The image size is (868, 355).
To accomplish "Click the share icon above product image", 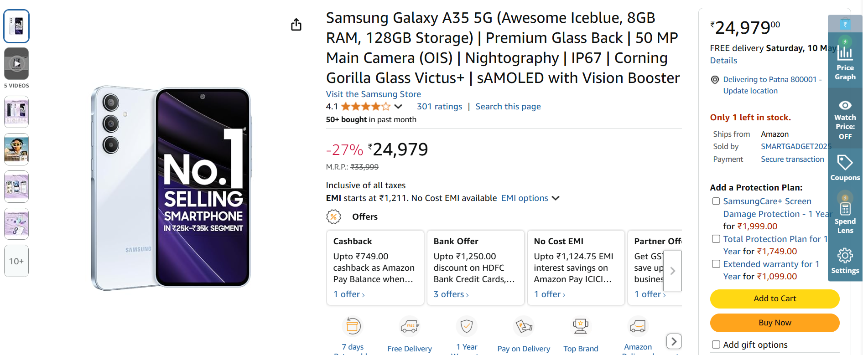I will [x=296, y=25].
